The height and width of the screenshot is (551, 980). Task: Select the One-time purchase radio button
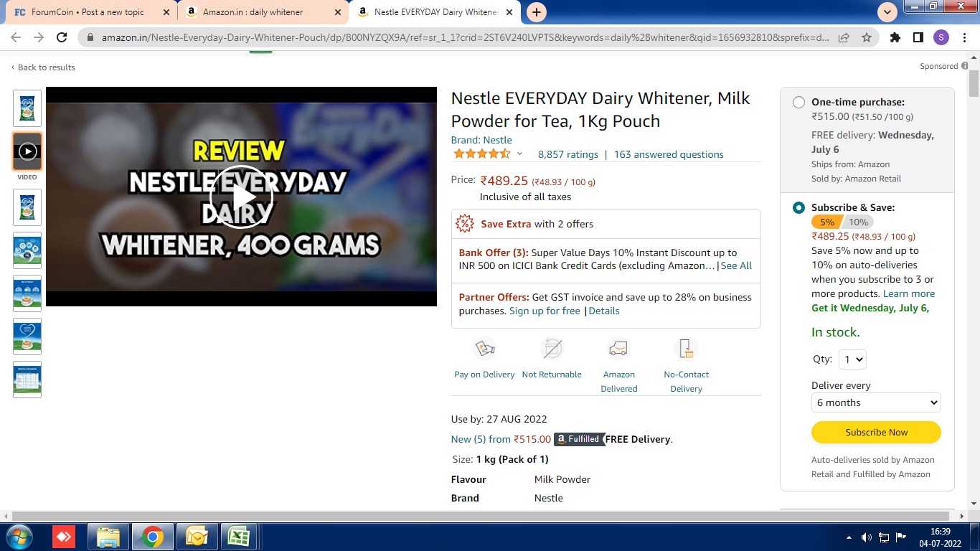click(798, 103)
